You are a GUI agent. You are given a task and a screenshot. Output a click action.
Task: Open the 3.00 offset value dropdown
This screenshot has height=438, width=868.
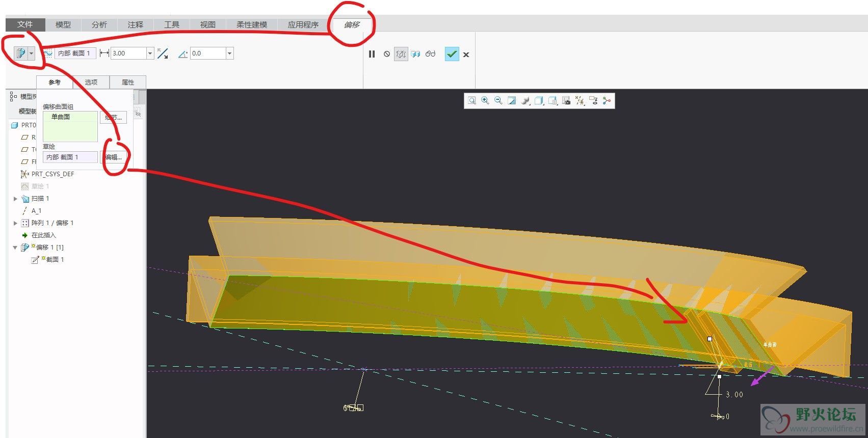[150, 53]
